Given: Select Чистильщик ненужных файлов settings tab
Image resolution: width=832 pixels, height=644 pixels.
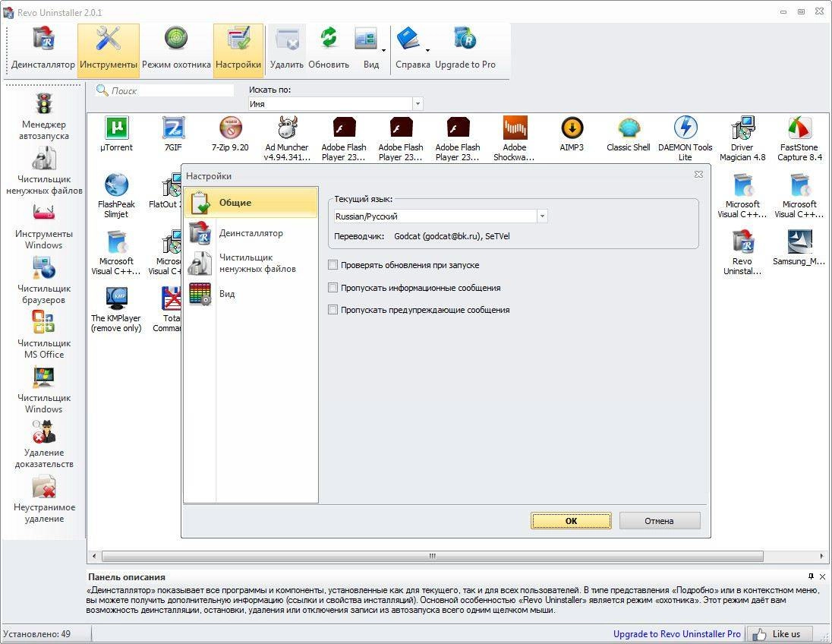Looking at the screenshot, I should click(x=251, y=263).
